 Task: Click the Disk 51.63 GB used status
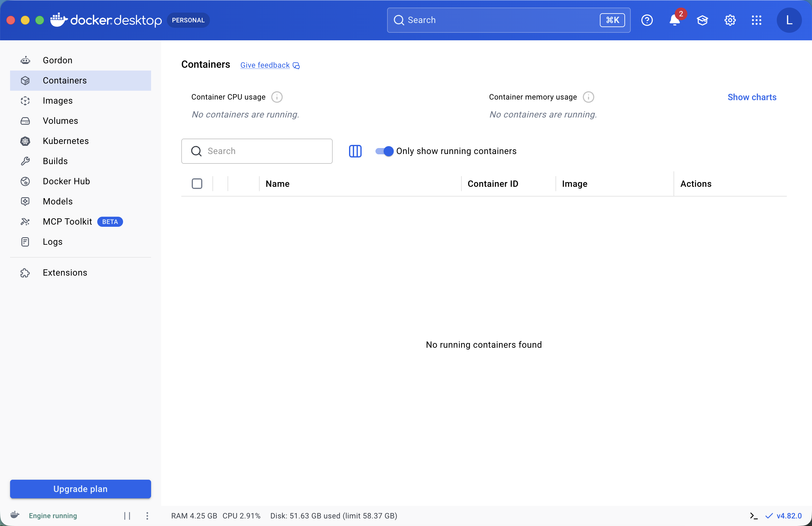pyautogui.click(x=334, y=516)
